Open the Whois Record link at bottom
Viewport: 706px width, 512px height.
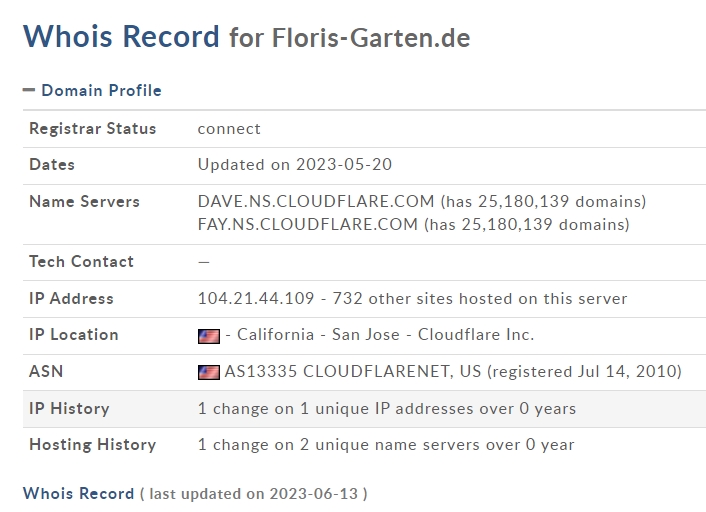pos(78,493)
